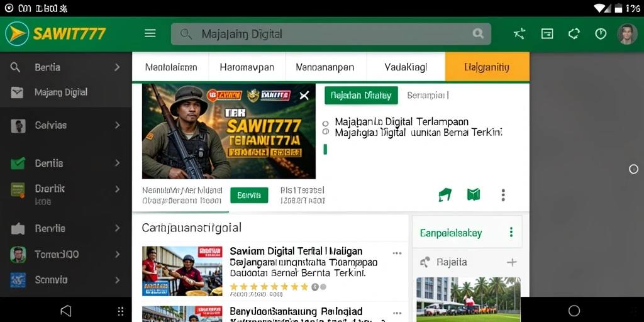The height and width of the screenshot is (322, 644).
Task: Open the Benyudon Bantaung article title
Action: tap(296, 311)
